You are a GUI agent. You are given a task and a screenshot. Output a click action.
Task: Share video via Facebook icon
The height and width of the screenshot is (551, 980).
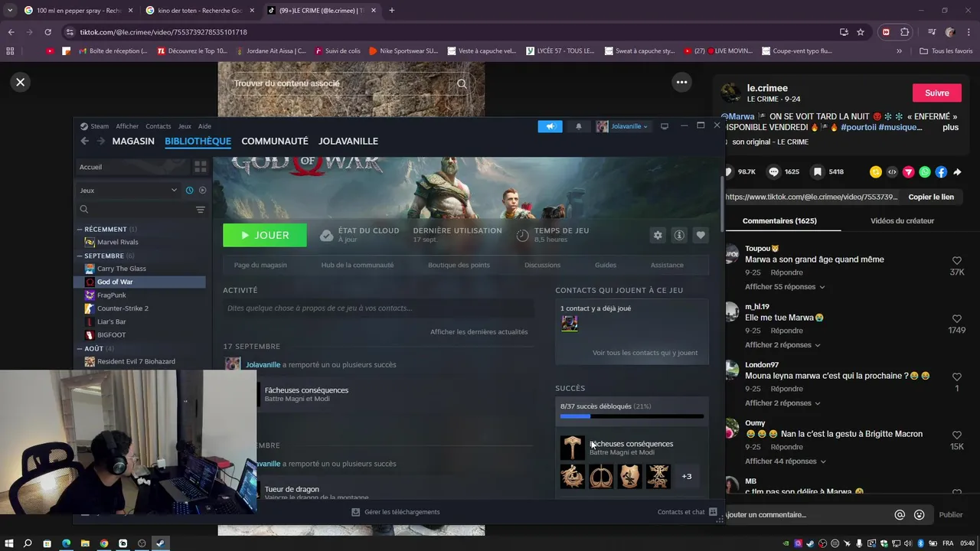click(941, 172)
